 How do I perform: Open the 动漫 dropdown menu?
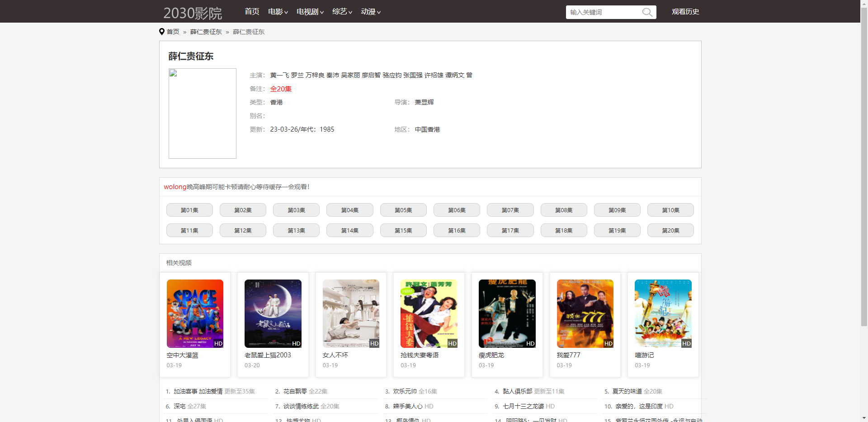click(370, 12)
